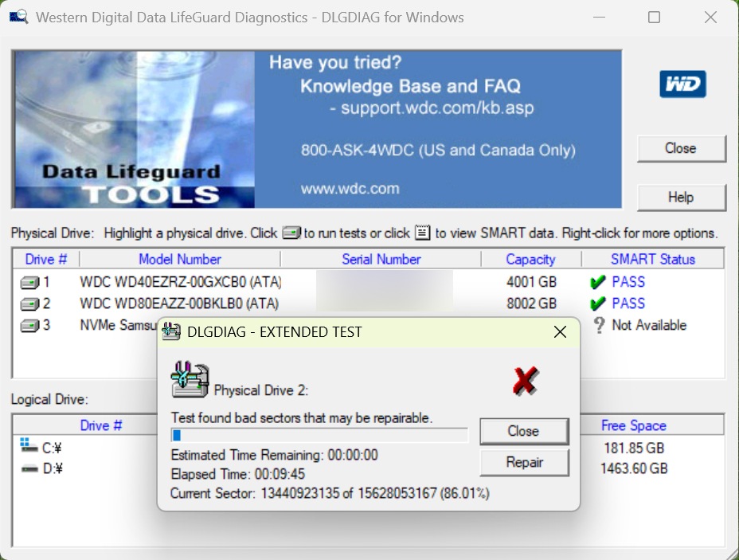
Task: Select the C: logical drive icon
Action: [x=29, y=447]
